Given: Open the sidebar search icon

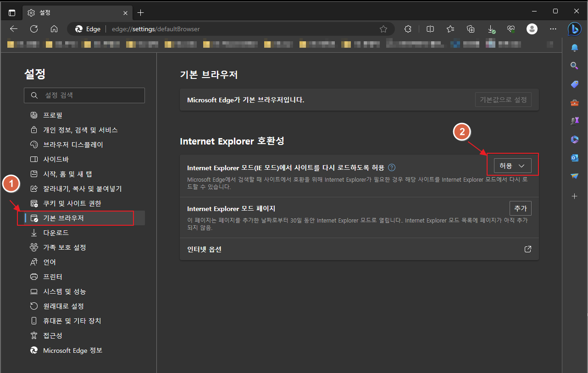Looking at the screenshot, I should pos(574,66).
